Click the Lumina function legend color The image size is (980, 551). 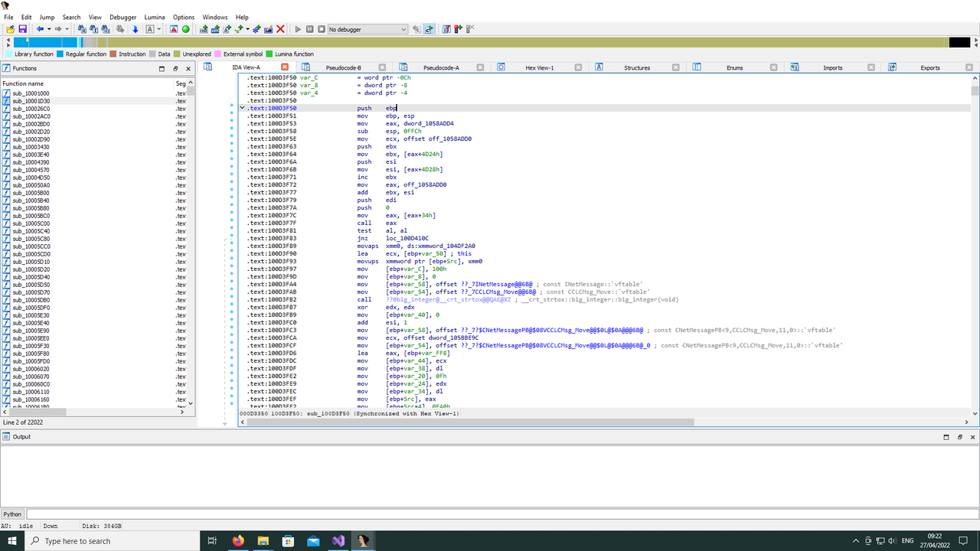click(x=269, y=54)
